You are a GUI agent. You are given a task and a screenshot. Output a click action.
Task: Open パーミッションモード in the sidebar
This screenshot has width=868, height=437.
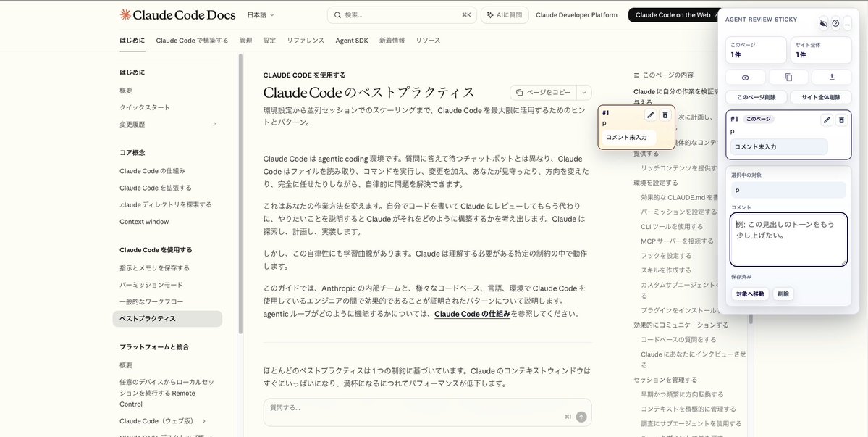151,285
